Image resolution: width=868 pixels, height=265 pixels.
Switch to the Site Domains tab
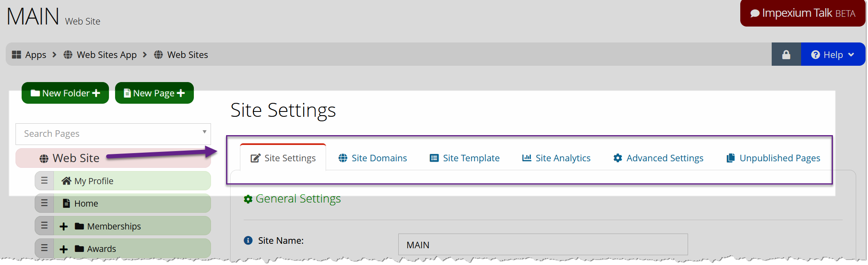[373, 158]
